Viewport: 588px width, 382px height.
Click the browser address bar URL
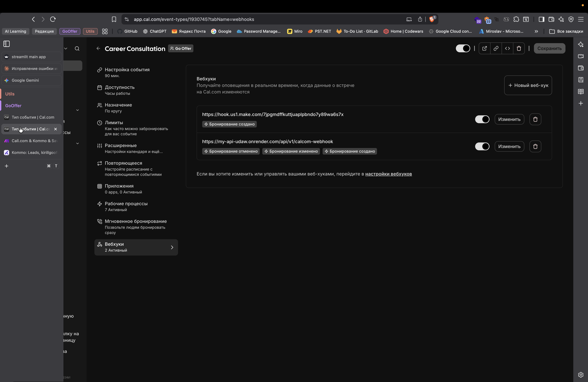pos(194,19)
